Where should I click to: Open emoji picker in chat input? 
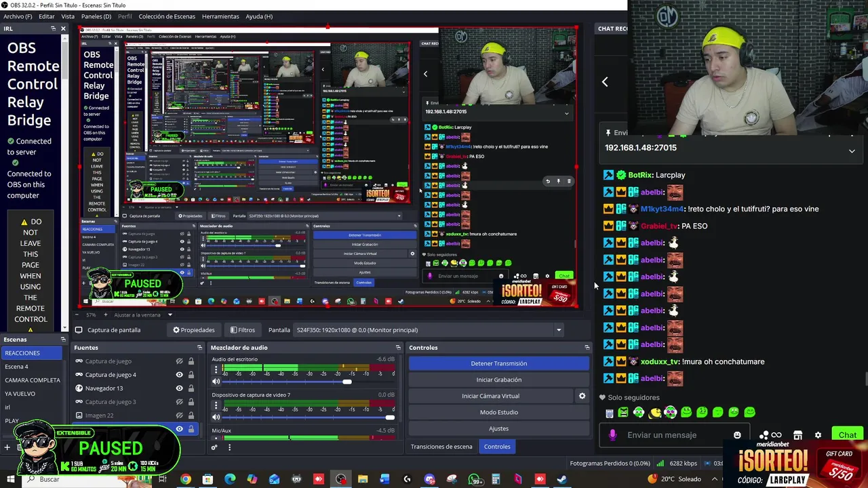click(737, 435)
